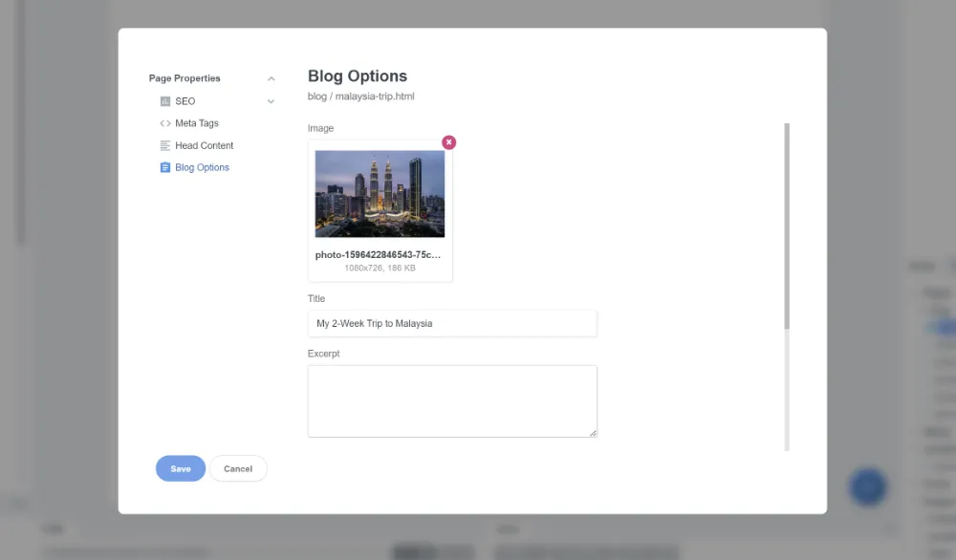956x560 pixels.
Task: Remove the image using the red X badge
Action: 448,141
